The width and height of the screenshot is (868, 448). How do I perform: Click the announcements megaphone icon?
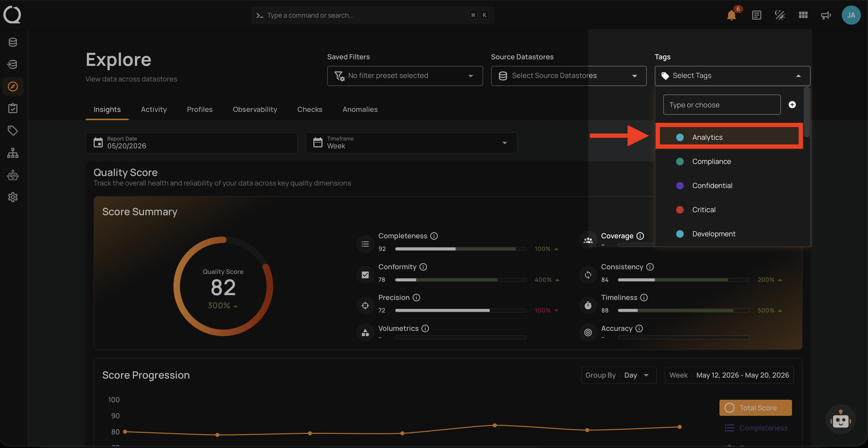pyautogui.click(x=826, y=15)
